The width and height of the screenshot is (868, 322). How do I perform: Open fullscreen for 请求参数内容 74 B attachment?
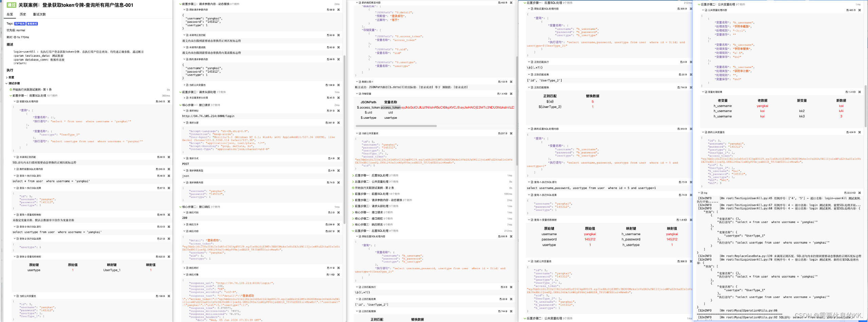coord(339,183)
